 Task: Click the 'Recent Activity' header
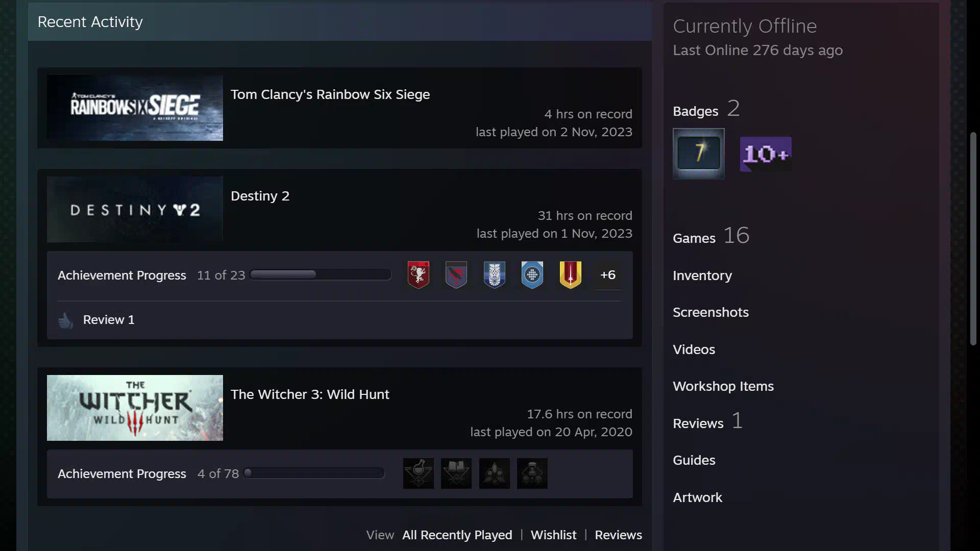(x=90, y=22)
